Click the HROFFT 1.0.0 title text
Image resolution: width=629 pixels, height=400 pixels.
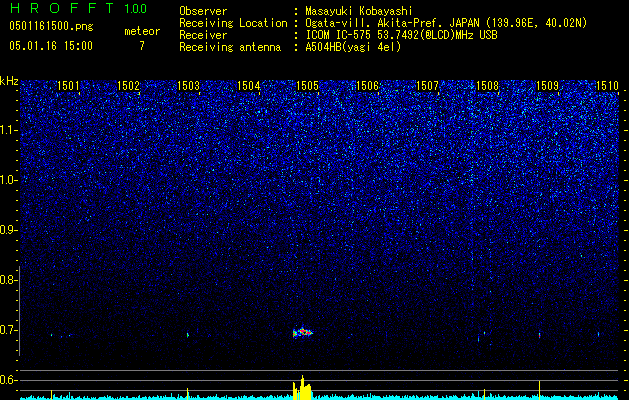[x=78, y=8]
